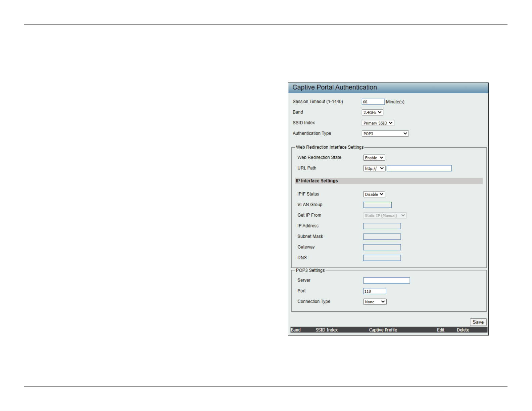The height and width of the screenshot is (411, 532).
Task: Click the IP Interface Settings heading
Action: (317, 181)
